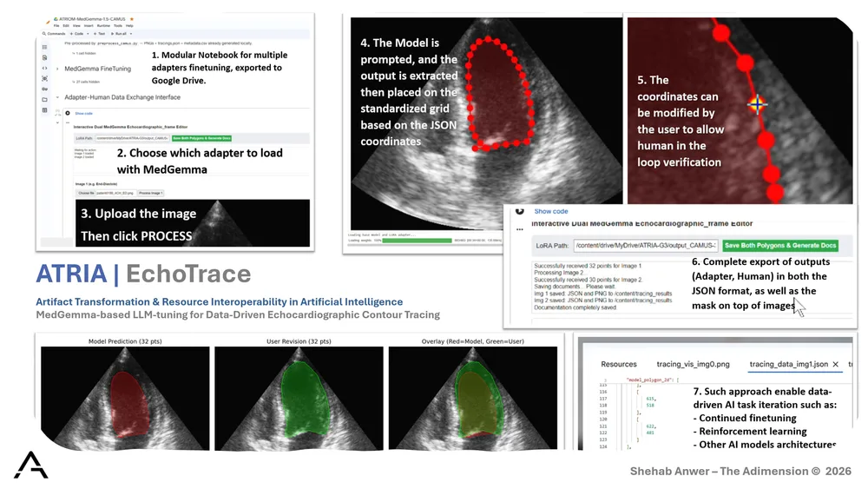Click the + Code toolbar button

tap(76, 34)
